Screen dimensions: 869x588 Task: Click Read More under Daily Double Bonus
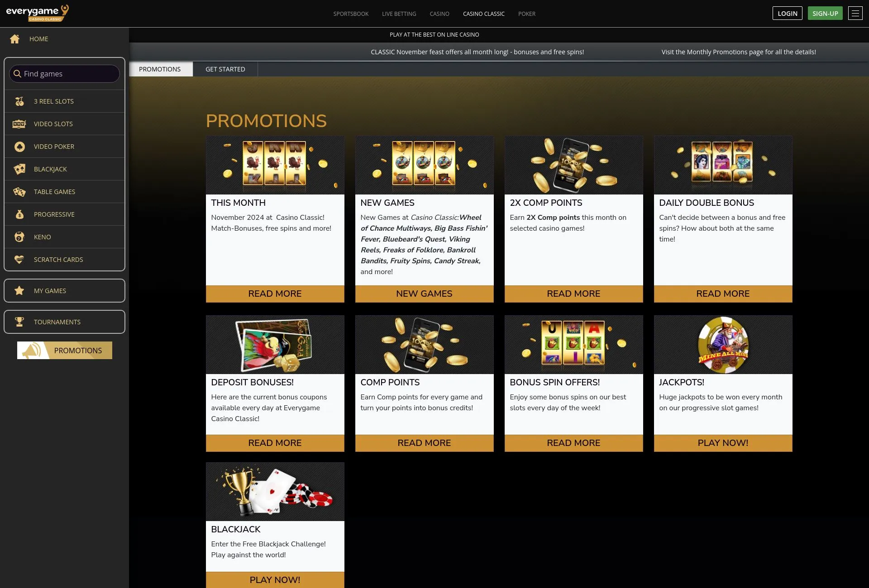point(723,294)
